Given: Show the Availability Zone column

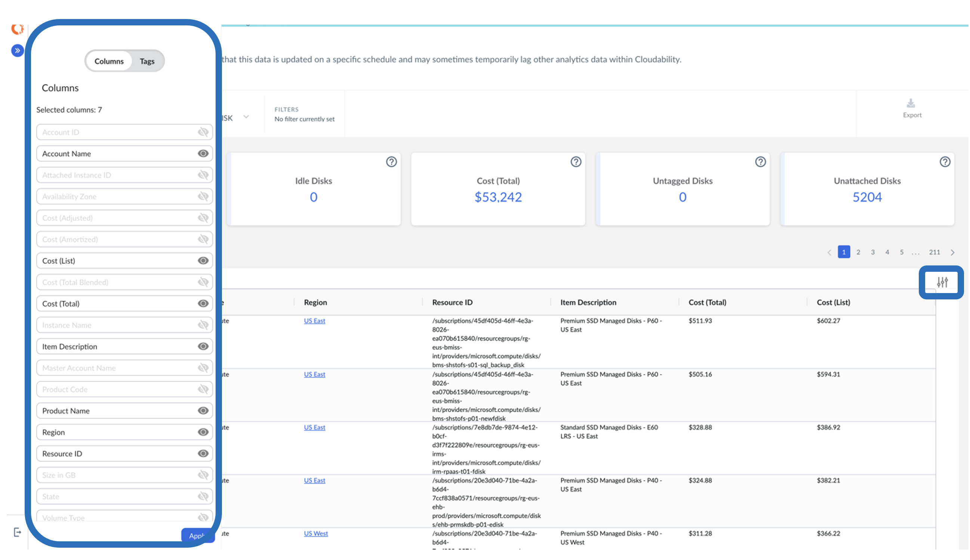Looking at the screenshot, I should coord(203,196).
